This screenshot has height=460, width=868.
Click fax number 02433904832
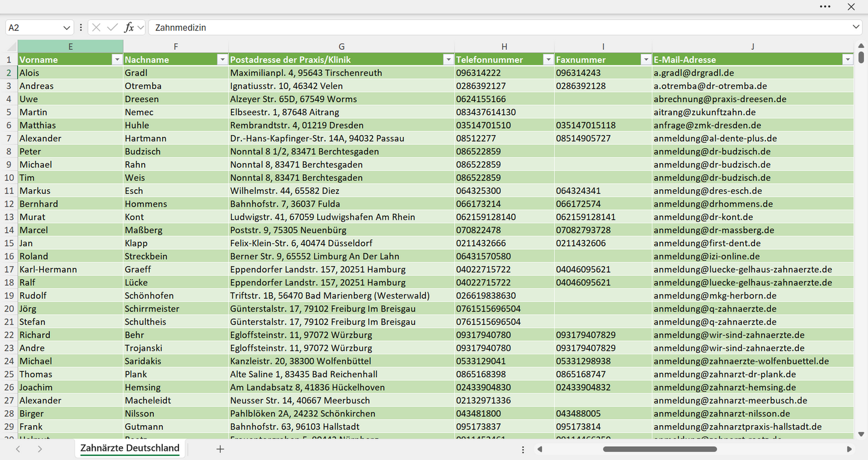coord(603,387)
